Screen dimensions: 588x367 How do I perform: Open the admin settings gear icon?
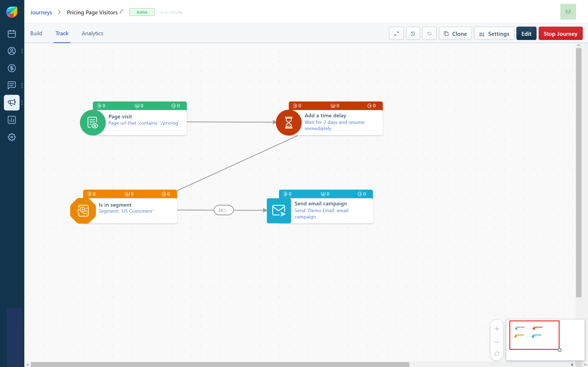12,137
